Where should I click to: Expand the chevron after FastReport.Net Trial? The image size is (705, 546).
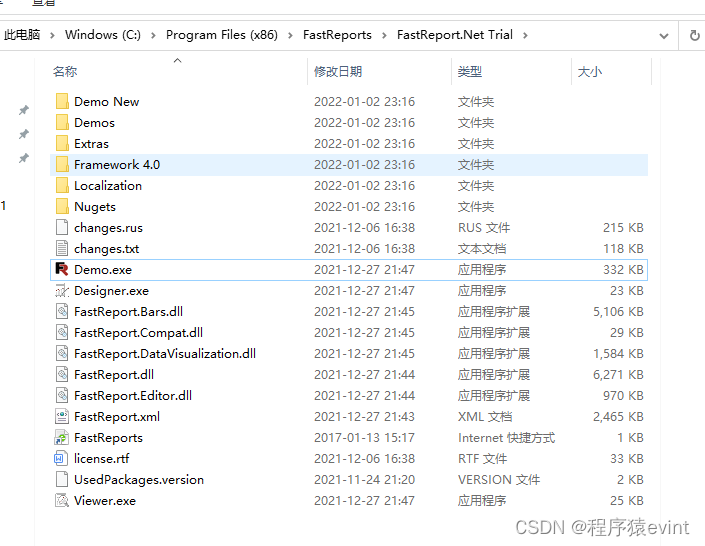[525, 35]
